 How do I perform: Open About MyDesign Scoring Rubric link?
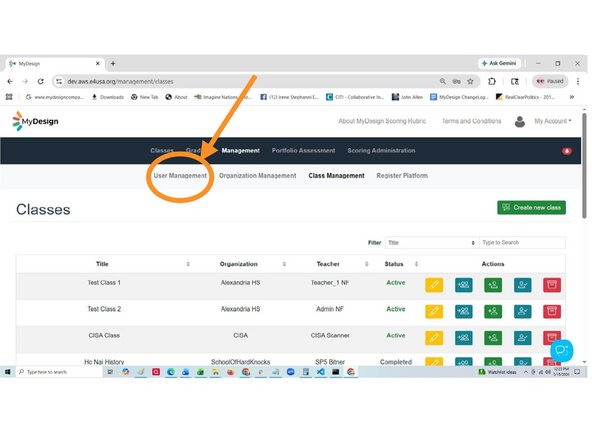[382, 121]
